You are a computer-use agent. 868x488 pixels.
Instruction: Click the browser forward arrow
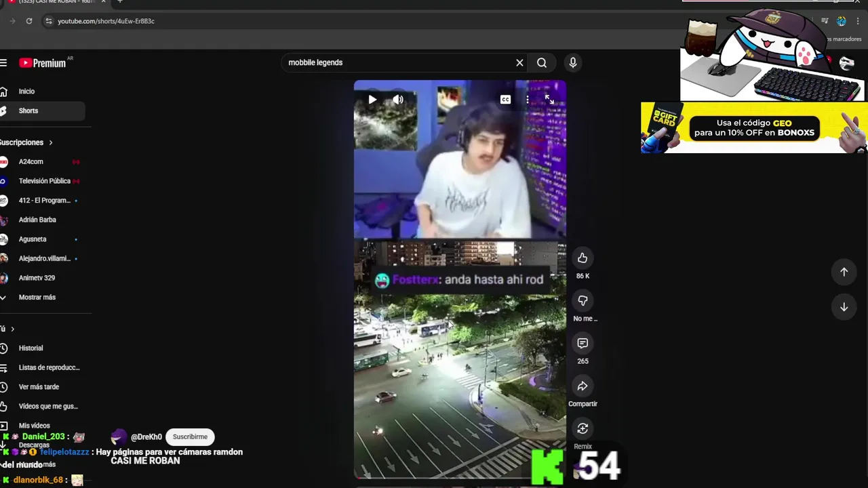tap(12, 21)
